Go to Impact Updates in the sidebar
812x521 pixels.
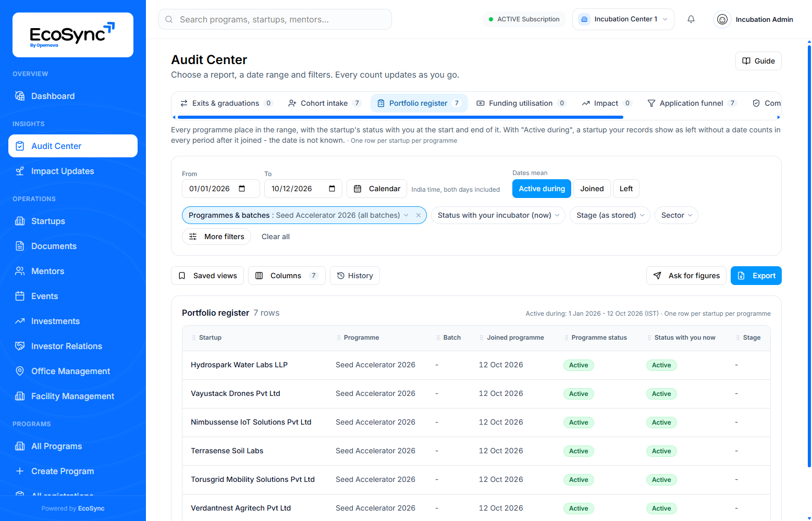point(73,171)
